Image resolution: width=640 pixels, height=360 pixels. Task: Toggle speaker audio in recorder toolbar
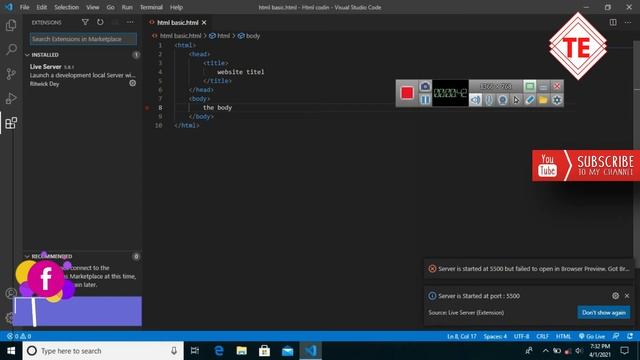tap(475, 100)
